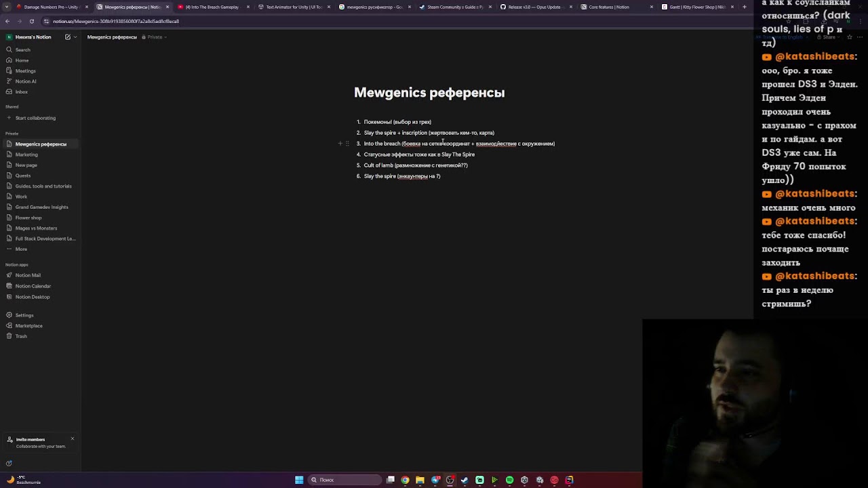Close the Mewgenics референсы browser tab
Viewport: 868px width, 488px height.
coord(167,7)
